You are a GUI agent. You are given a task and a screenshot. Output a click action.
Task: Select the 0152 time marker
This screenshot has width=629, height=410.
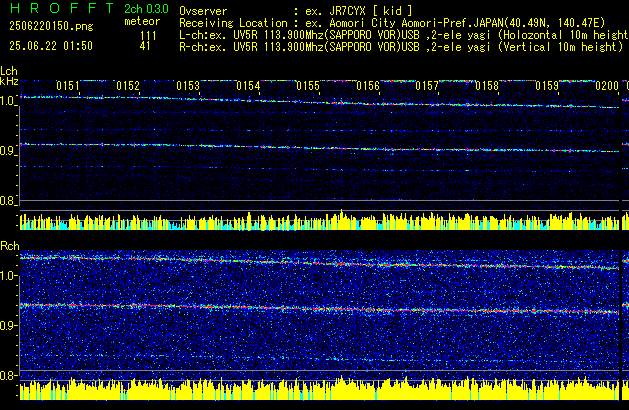tap(128, 86)
